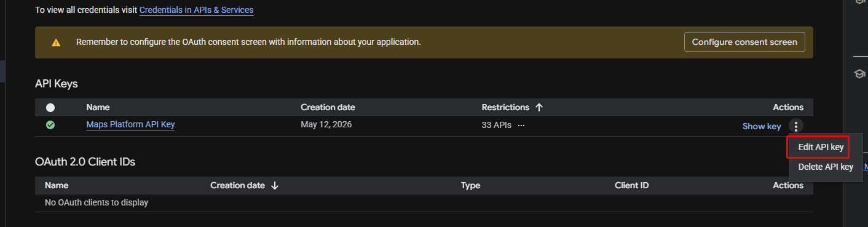Click green check status for Maps Platform key

[x=50, y=125]
